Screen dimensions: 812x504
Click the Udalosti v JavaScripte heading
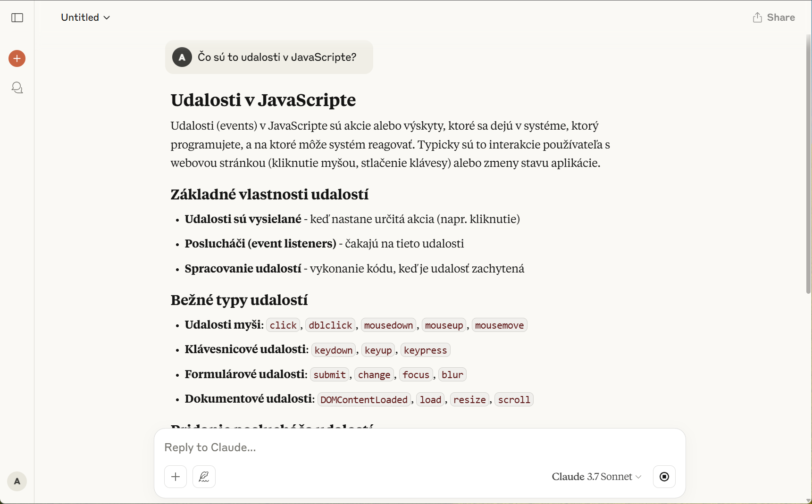(263, 100)
